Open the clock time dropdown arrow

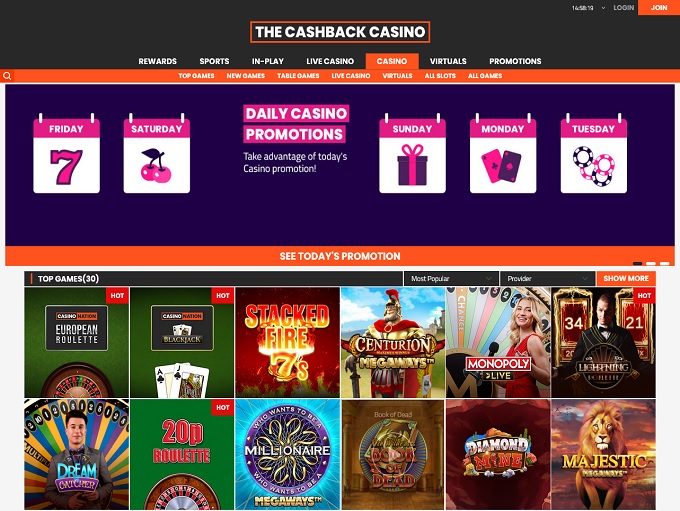point(603,8)
